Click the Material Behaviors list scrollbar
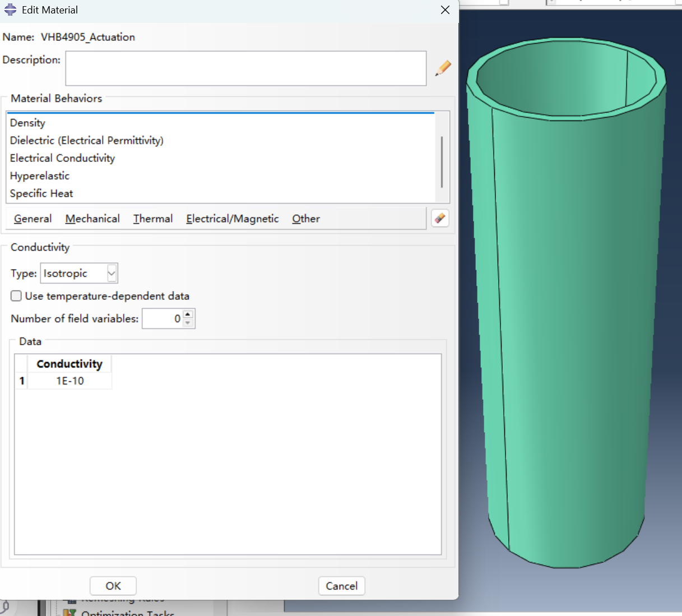The width and height of the screenshot is (682, 616). point(442,161)
